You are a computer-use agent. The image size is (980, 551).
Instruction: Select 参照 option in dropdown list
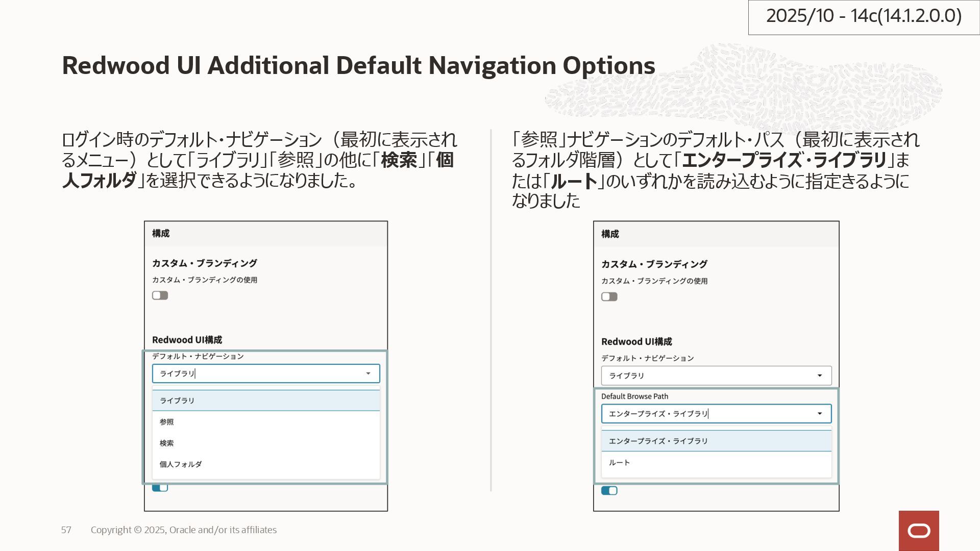(x=167, y=422)
